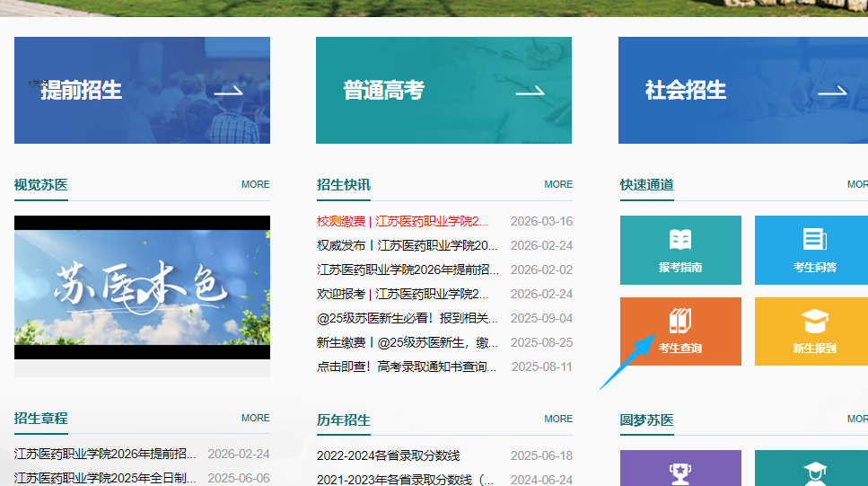The height and width of the screenshot is (486, 868).
Task: Select the 快速通道 section heading
Action: pos(646,184)
